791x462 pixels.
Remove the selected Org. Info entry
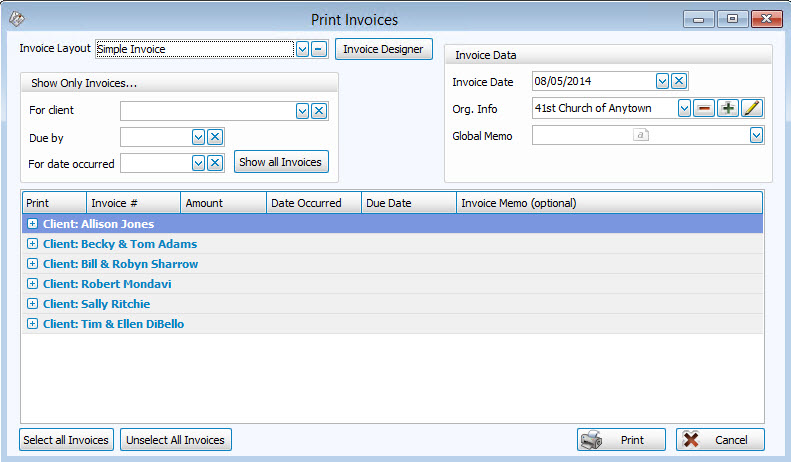(703, 109)
